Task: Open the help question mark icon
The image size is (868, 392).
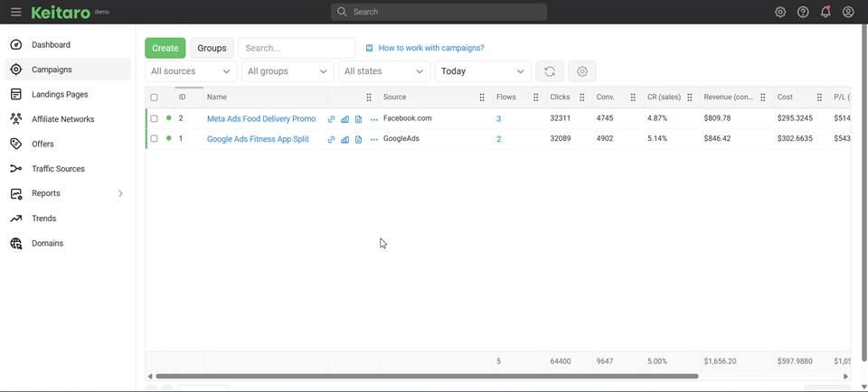Action: point(803,12)
